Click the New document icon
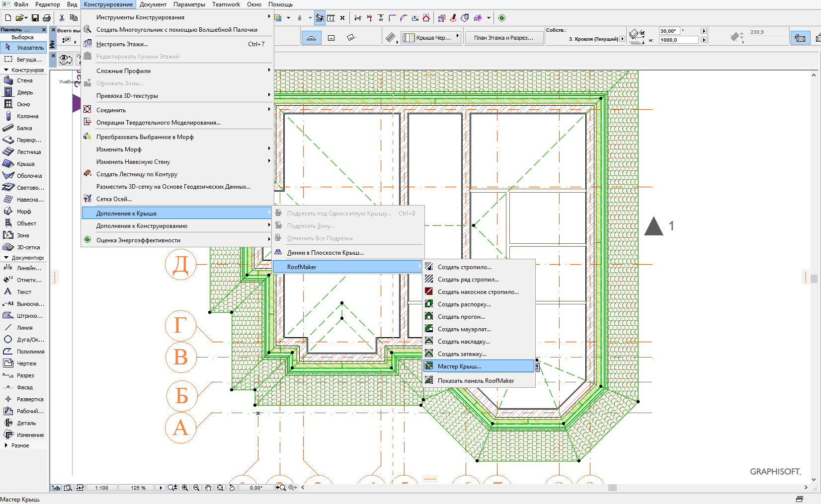This screenshot has height=504, width=821. point(8,18)
